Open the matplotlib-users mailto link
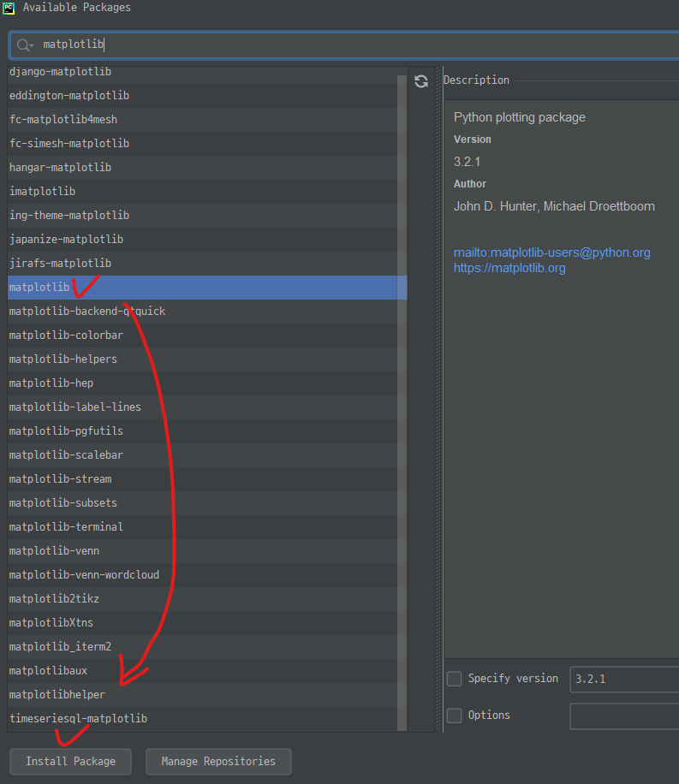Screen dimensions: 679x784 [x=552, y=252]
